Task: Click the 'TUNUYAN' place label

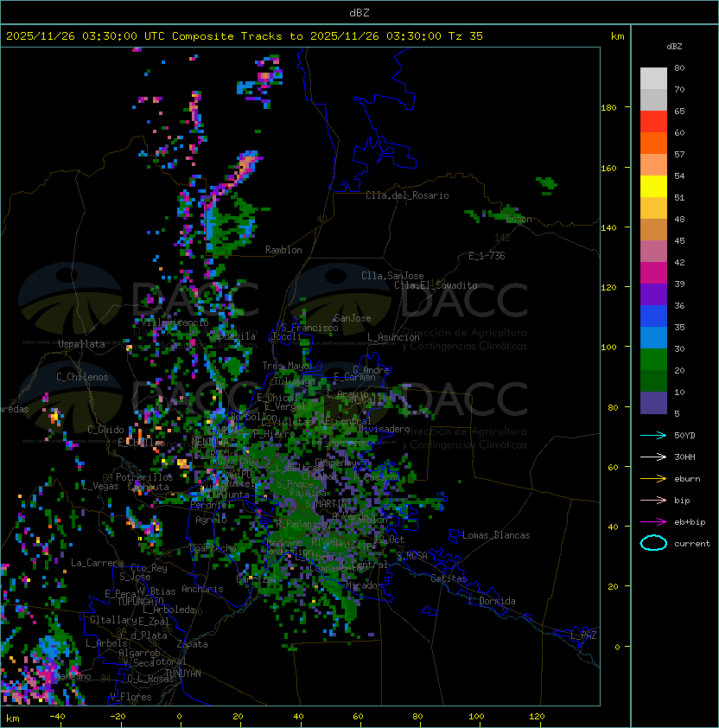Action: click(x=183, y=674)
